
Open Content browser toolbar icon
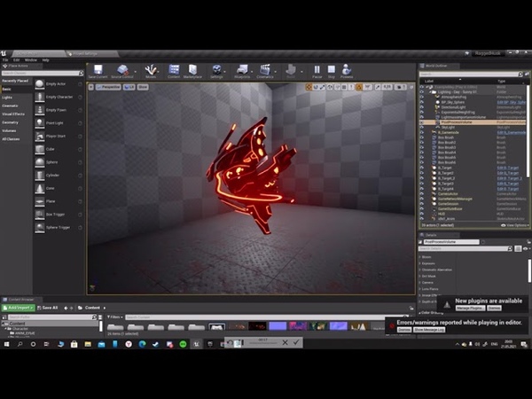coord(174,70)
